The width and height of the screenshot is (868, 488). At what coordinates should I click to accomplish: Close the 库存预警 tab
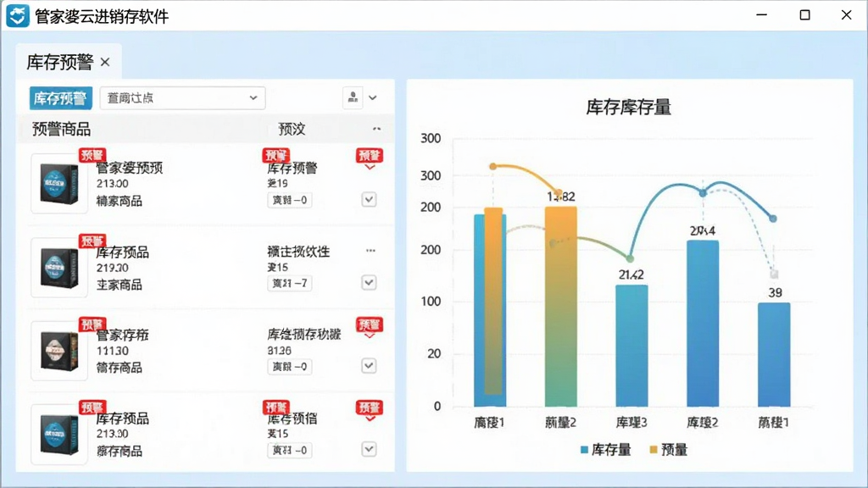[105, 62]
